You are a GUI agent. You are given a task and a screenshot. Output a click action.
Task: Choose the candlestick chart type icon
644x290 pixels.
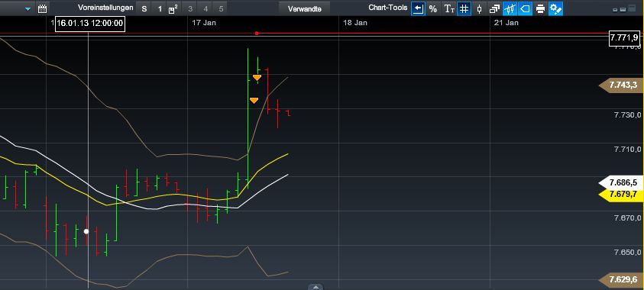[x=479, y=8]
